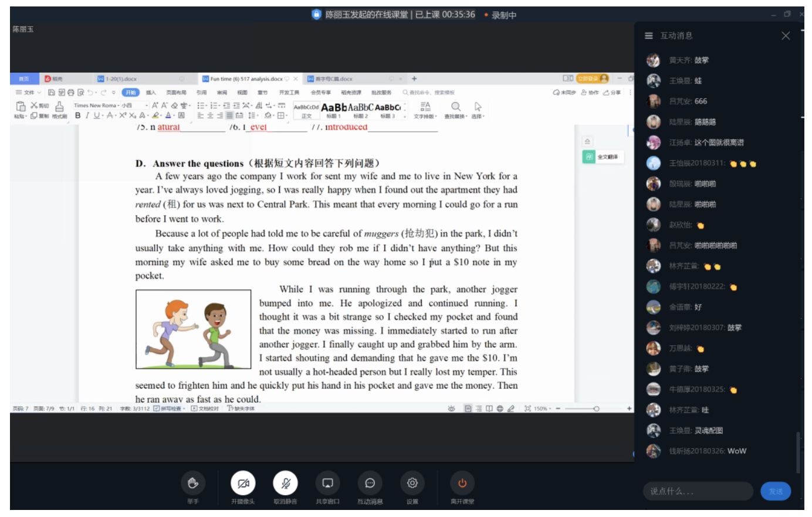Click the 立即登录 login button
The width and height of the screenshot is (812, 517).
pyautogui.click(x=593, y=79)
